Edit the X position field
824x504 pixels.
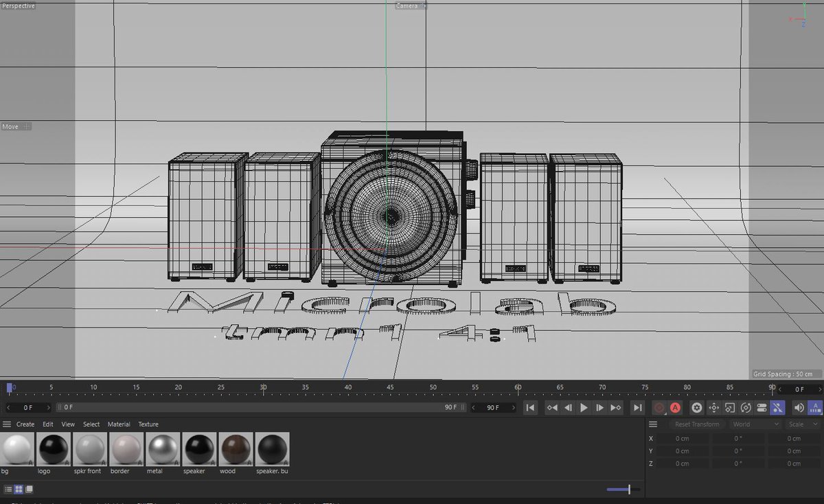[682, 438]
